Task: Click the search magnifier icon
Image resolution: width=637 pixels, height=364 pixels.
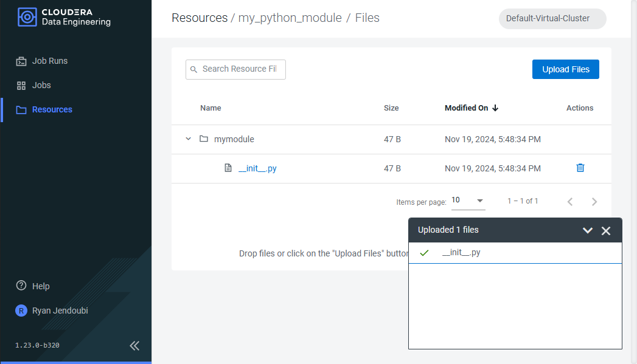Action: point(193,69)
